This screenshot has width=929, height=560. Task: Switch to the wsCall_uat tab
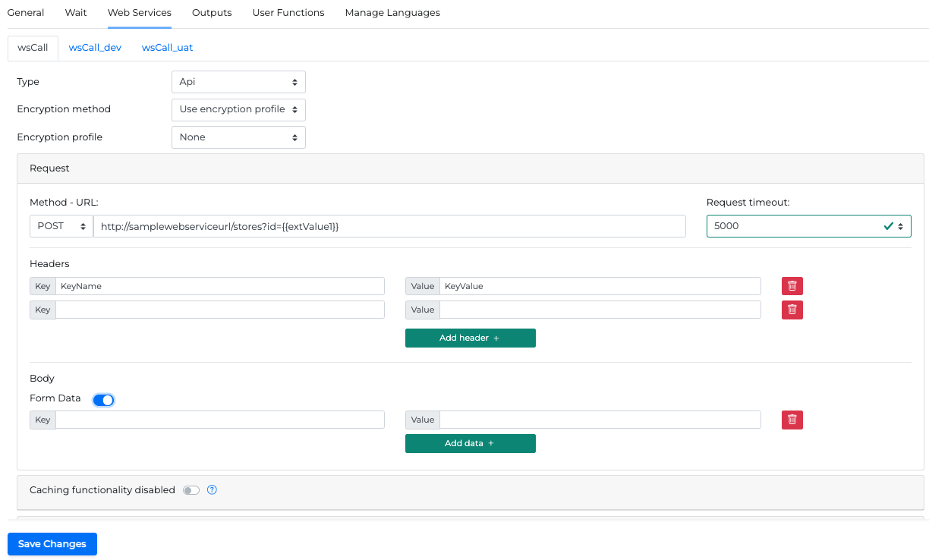coord(167,48)
